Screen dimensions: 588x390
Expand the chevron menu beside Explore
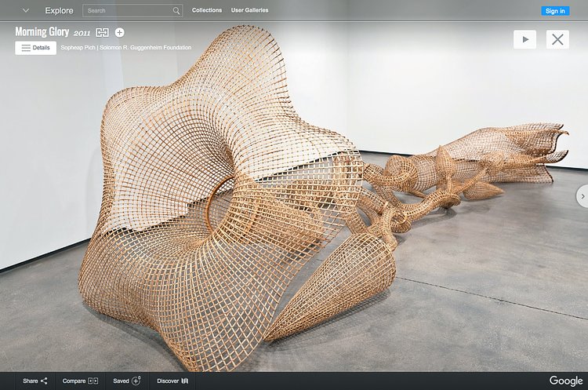coord(26,11)
